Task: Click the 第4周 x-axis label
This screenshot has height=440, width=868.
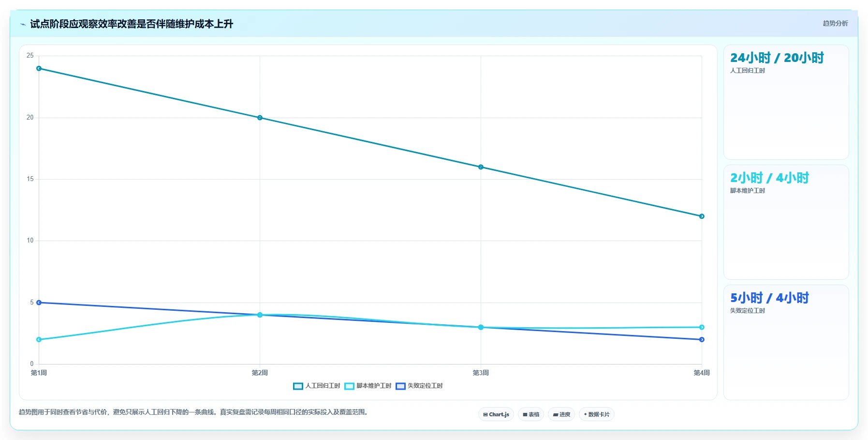Action: point(702,373)
